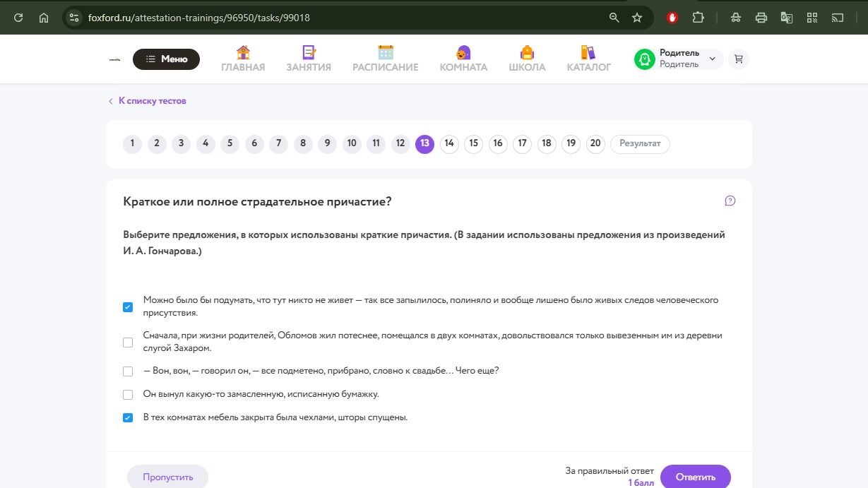Click the backpack icon above ШКОЛА
868x488 pixels.
pos(527,52)
